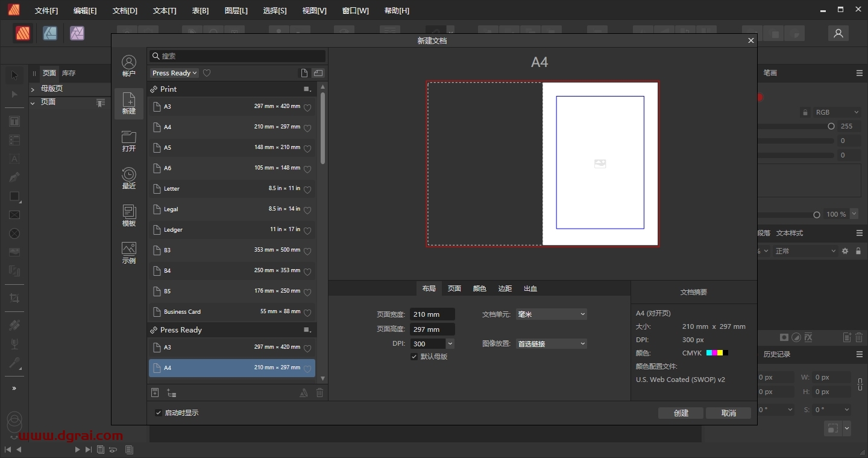Favorite the Print A3 preset with heart
Viewport: 868px width, 458px height.
click(x=307, y=107)
